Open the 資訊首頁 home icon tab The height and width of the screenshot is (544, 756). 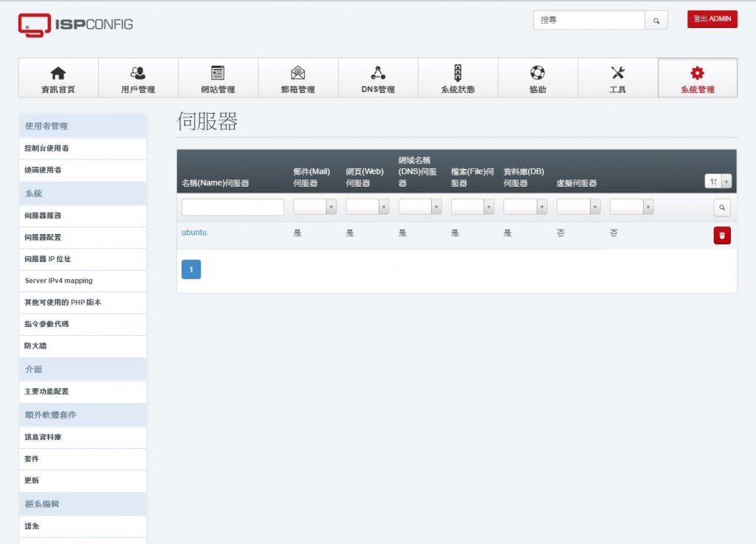point(58,78)
